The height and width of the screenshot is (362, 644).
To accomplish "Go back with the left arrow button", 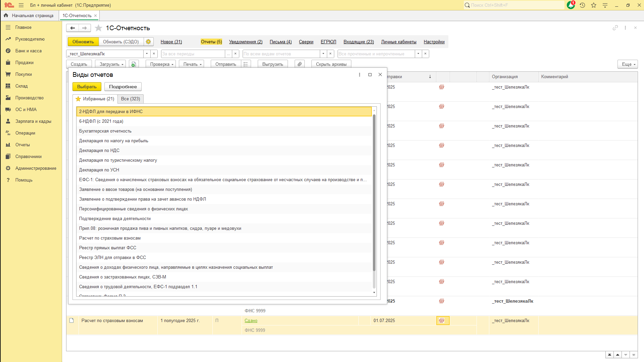I will point(72,28).
